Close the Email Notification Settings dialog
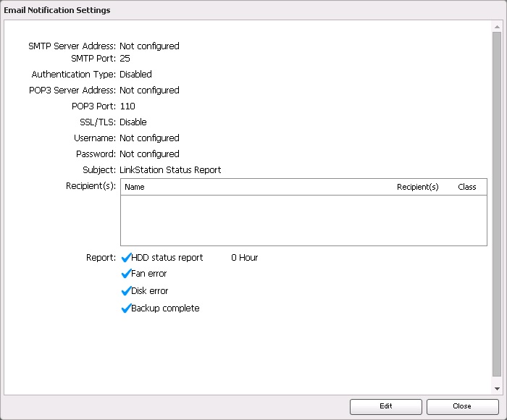The image size is (507, 420). tap(462, 406)
